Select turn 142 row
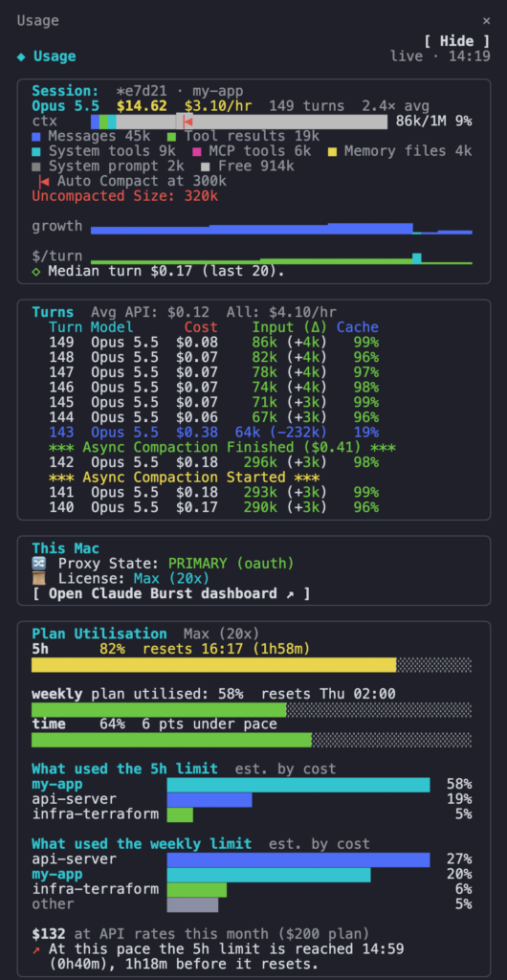Image resolution: width=507 pixels, height=980 pixels. coord(214,462)
